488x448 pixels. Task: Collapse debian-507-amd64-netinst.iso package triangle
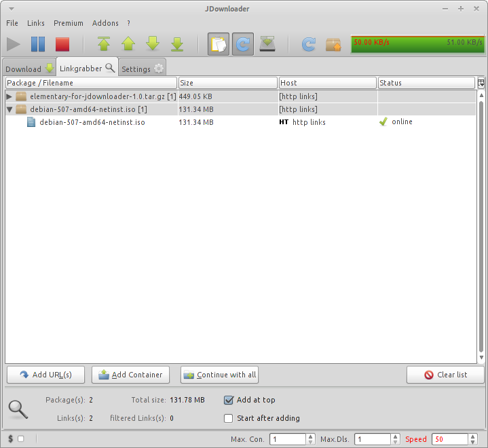10,109
